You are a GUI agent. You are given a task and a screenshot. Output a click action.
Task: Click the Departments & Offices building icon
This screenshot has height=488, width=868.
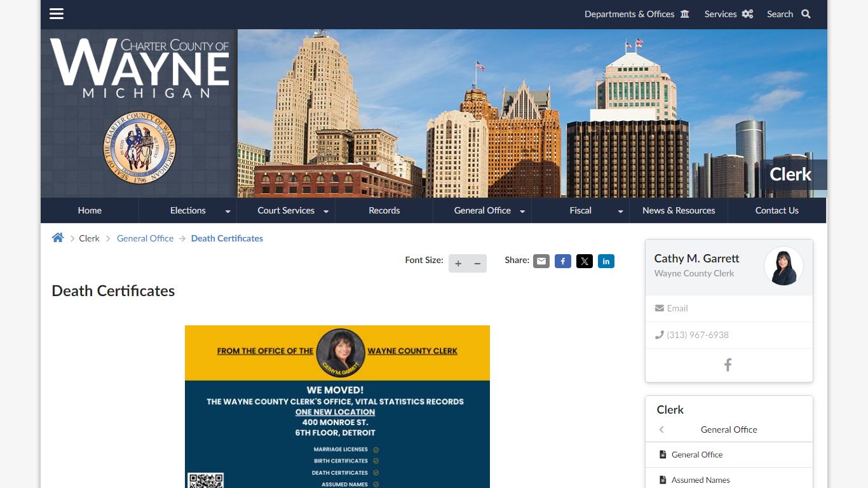(x=685, y=14)
